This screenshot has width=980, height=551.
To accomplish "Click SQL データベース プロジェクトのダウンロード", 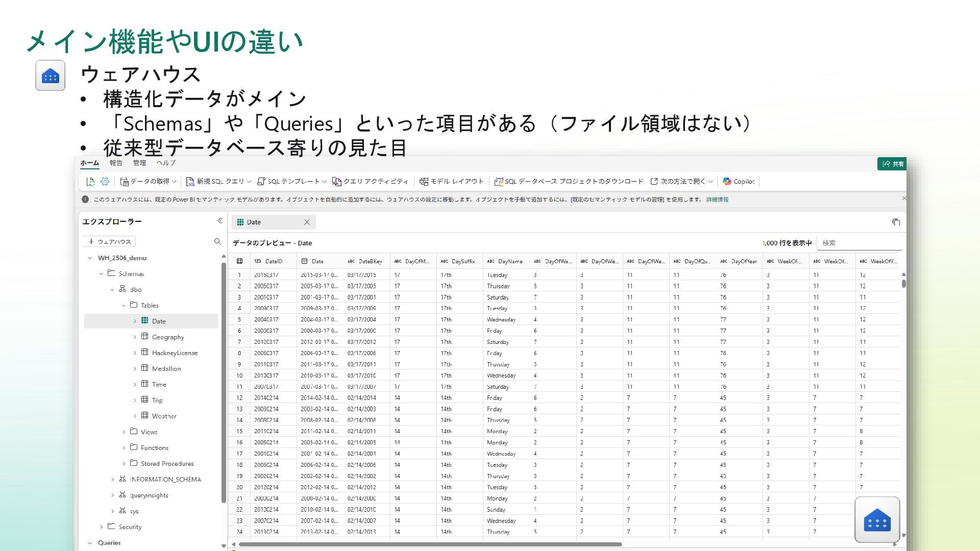I will click(569, 182).
